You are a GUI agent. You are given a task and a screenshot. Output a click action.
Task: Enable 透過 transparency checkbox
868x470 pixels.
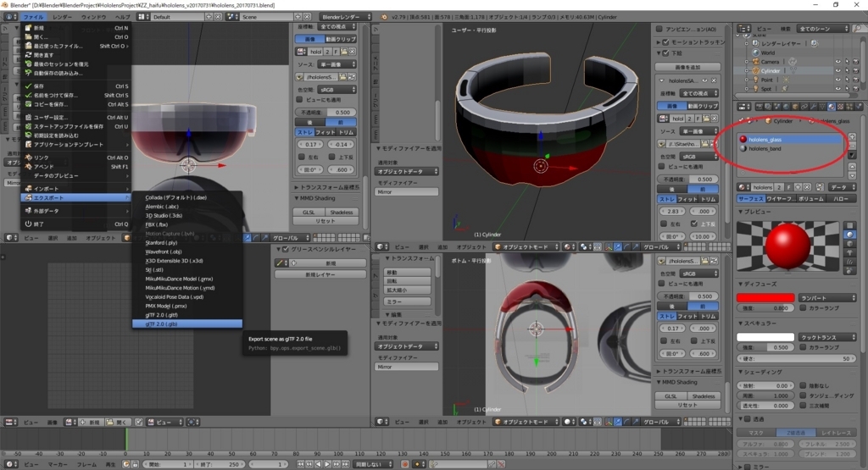coord(748,419)
